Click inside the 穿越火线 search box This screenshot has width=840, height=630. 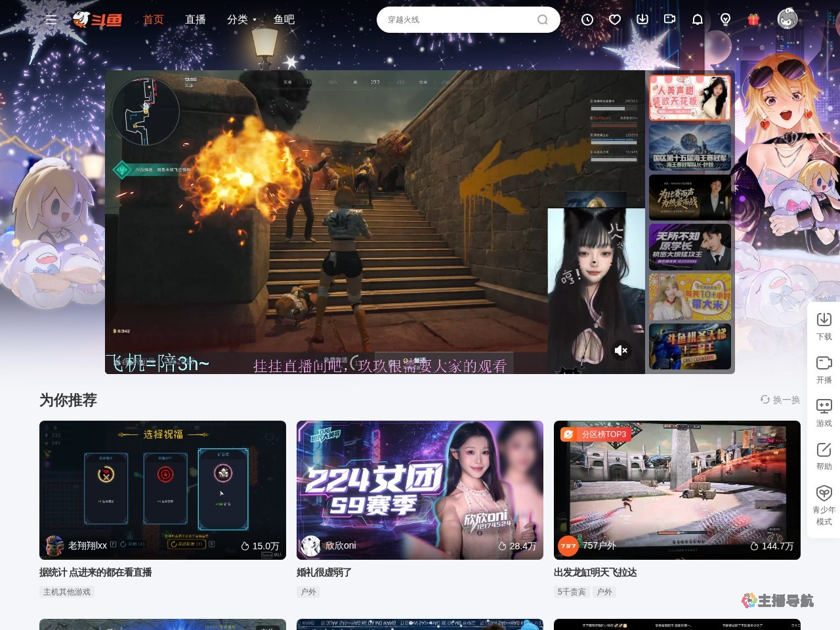point(459,20)
